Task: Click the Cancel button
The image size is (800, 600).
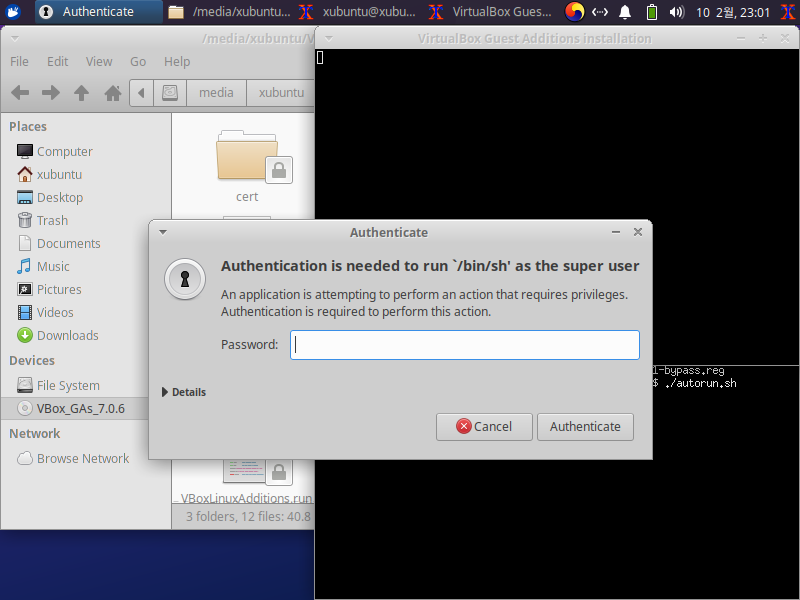Action: [484, 427]
